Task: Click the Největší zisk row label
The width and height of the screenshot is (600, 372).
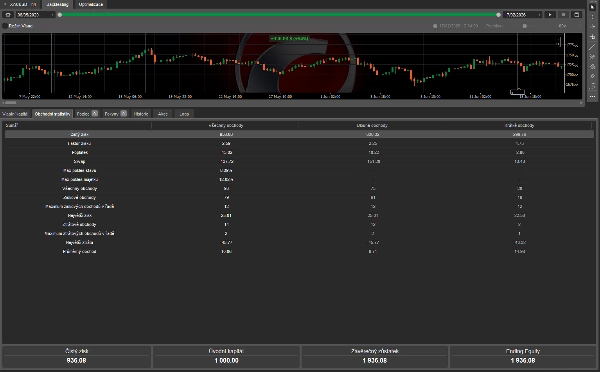Action: tap(79, 215)
